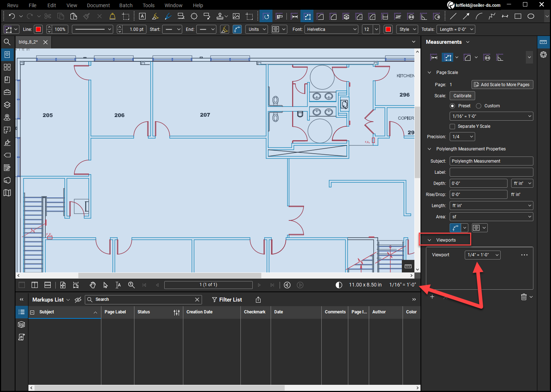This screenshot has width=551, height=392.
Task: Open the File menu
Action: pos(33,5)
